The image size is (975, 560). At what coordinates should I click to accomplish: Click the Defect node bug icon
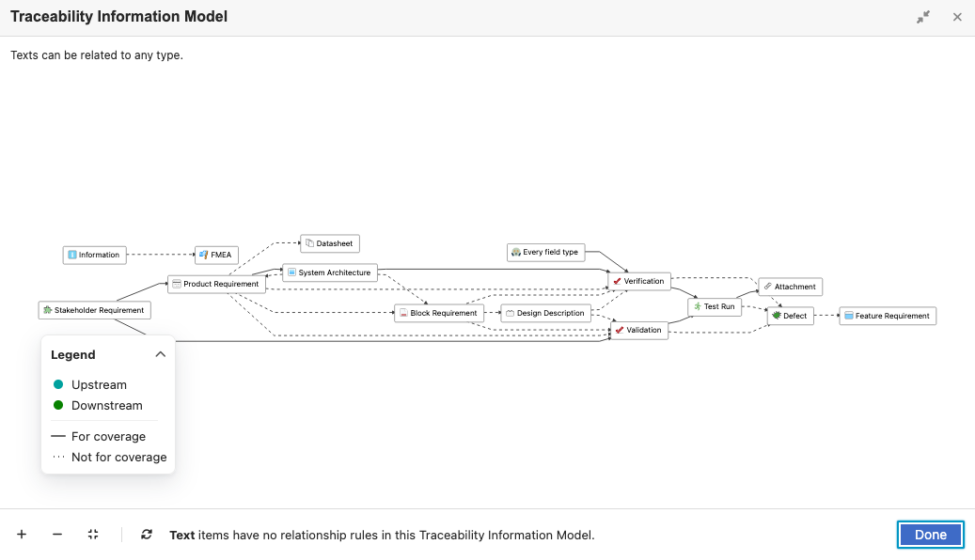coord(777,316)
